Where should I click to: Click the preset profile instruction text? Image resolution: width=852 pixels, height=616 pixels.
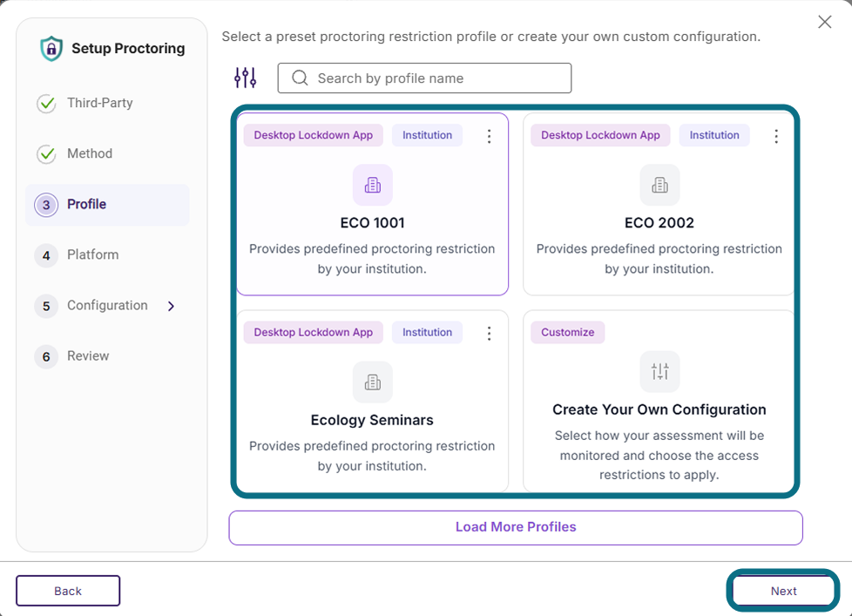[x=490, y=37]
